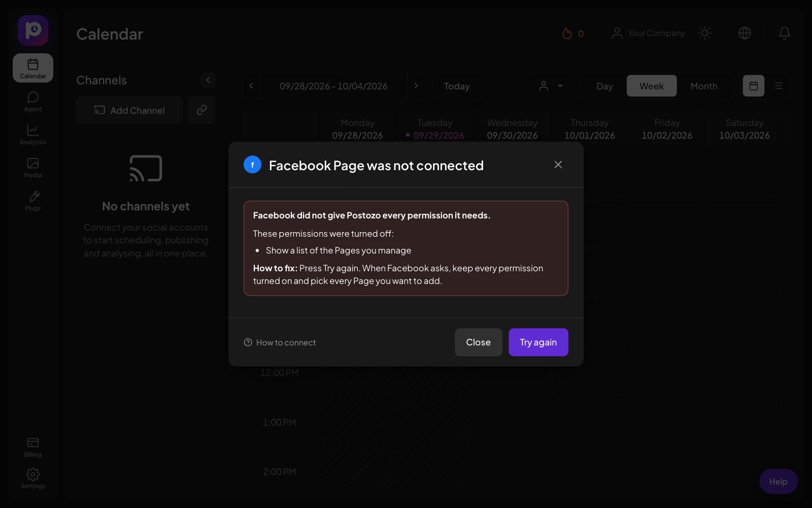Click the Facebook icon in dialog header
The width and height of the screenshot is (812, 508).
tap(252, 165)
